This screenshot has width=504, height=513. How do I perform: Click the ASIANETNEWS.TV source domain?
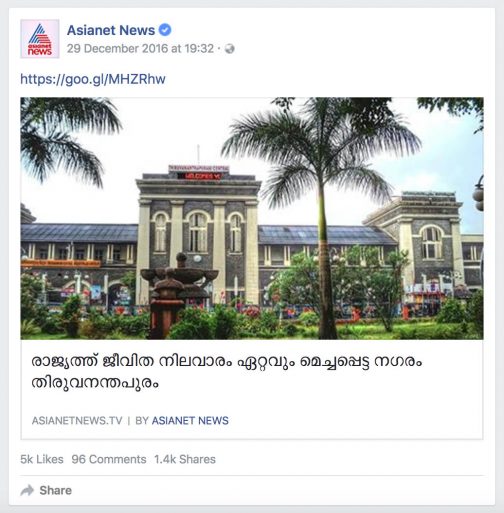[x=77, y=421]
